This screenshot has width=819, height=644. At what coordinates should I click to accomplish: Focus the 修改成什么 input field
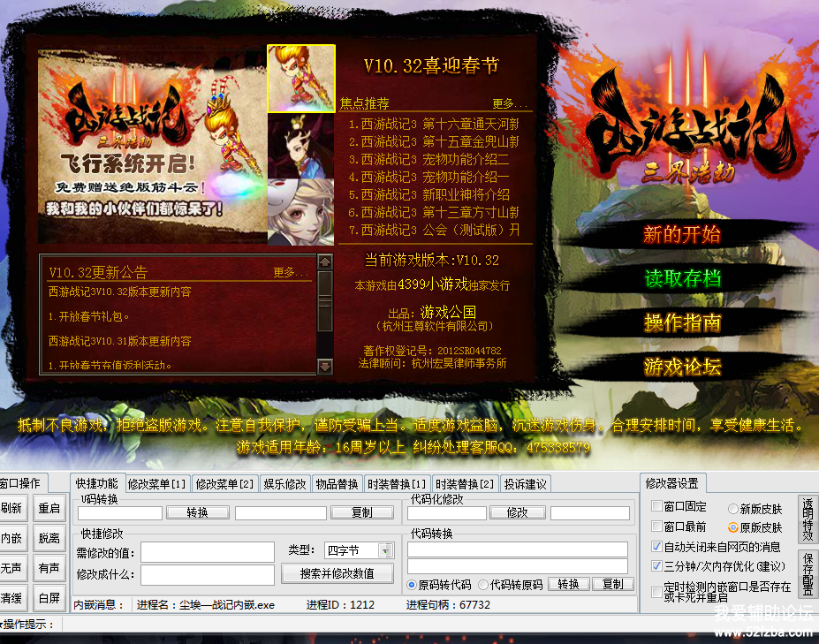208,574
